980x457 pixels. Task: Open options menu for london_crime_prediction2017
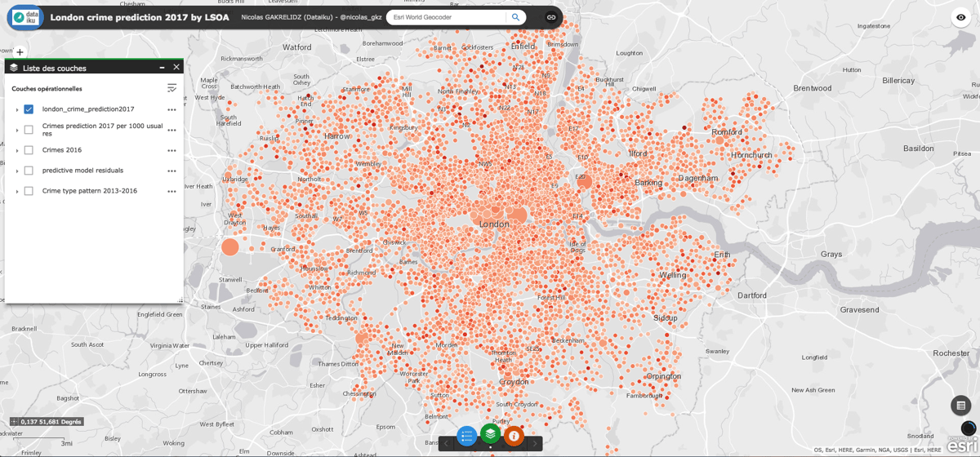pos(171,109)
